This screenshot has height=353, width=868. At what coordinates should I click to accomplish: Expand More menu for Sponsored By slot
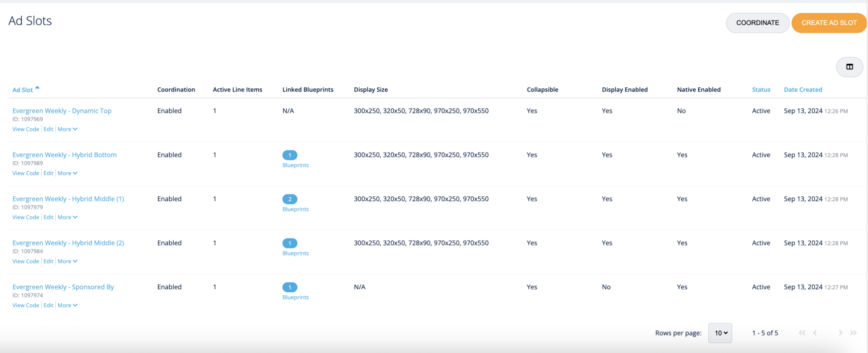click(x=67, y=305)
